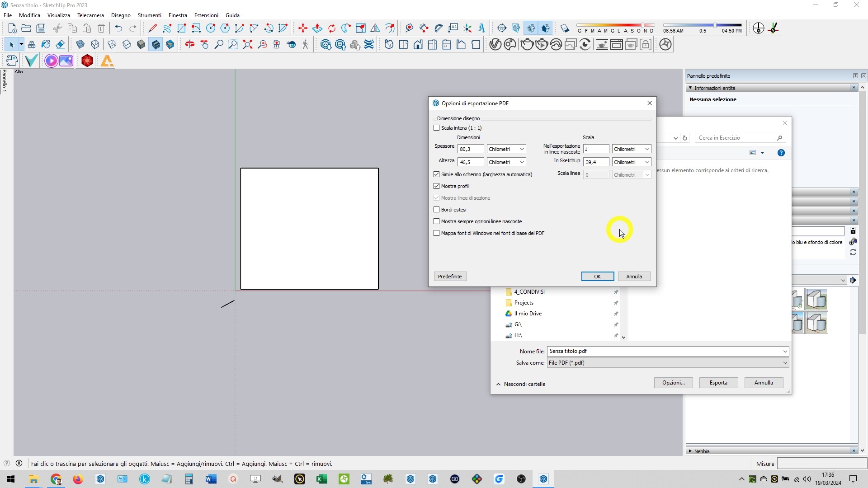Image resolution: width=868 pixels, height=488 pixels.
Task: Select the Offset tool
Action: 389,28
